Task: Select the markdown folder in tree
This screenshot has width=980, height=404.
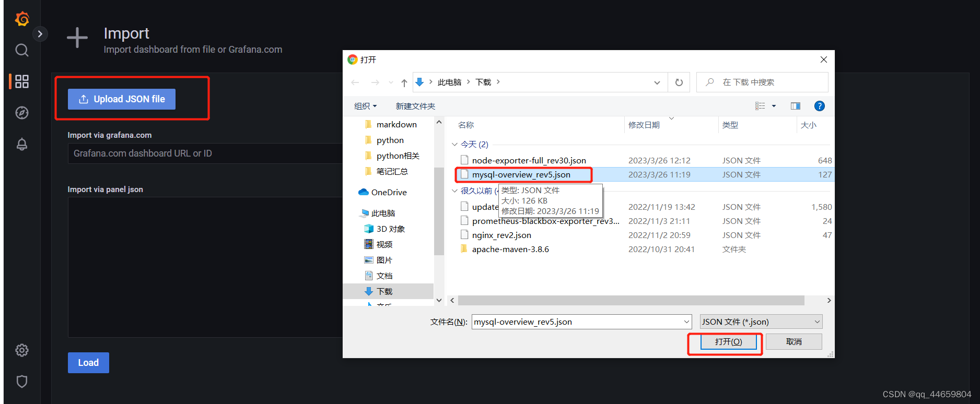Action: 396,125
